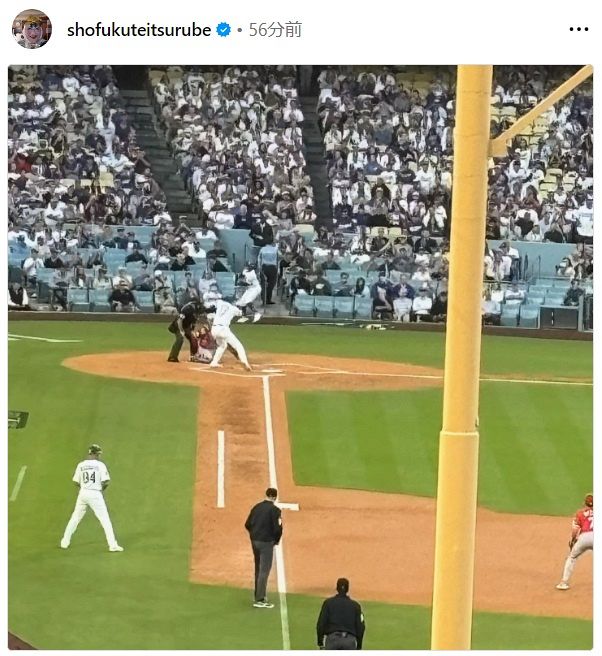
Task: Click the on-deck batter near the stands
Action: [x=249, y=292]
